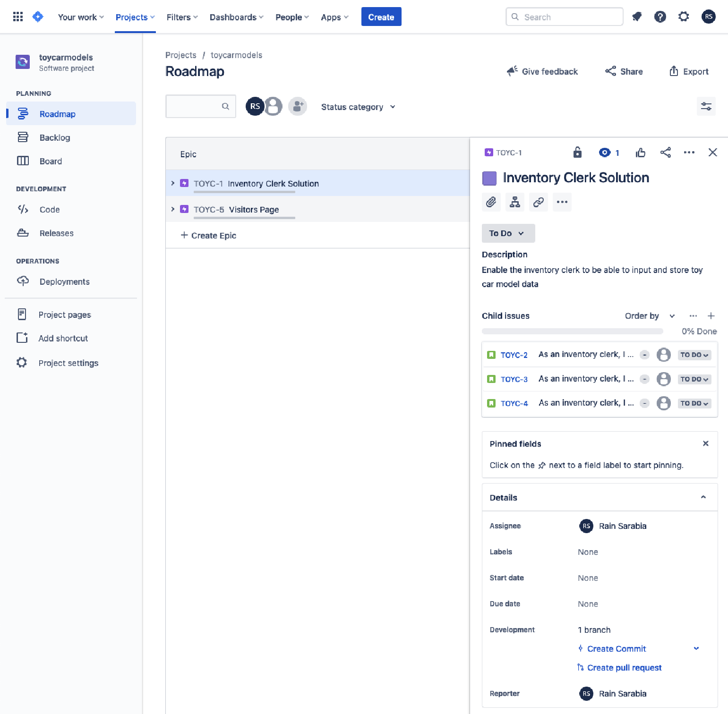Open the issue panel more actions menu
This screenshot has width=728, height=714.
click(x=689, y=152)
